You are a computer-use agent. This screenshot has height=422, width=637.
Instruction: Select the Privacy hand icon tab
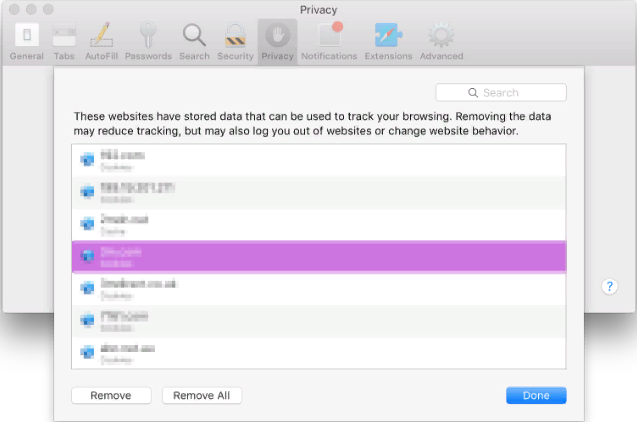point(277,41)
